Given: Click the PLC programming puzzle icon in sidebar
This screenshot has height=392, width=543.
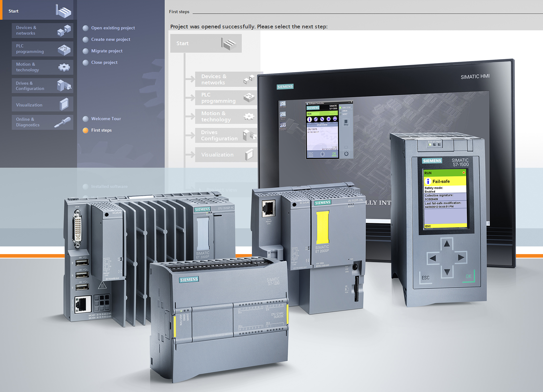Looking at the screenshot, I should click(x=64, y=50).
